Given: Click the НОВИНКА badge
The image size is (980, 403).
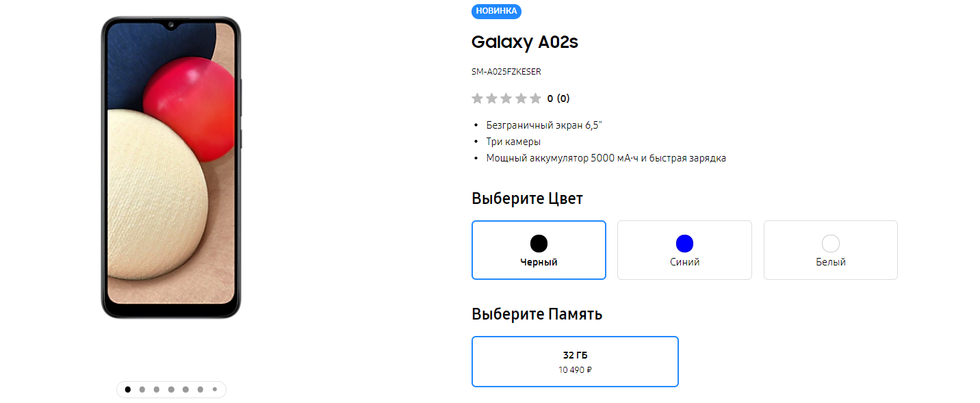Looking at the screenshot, I should click(496, 11).
